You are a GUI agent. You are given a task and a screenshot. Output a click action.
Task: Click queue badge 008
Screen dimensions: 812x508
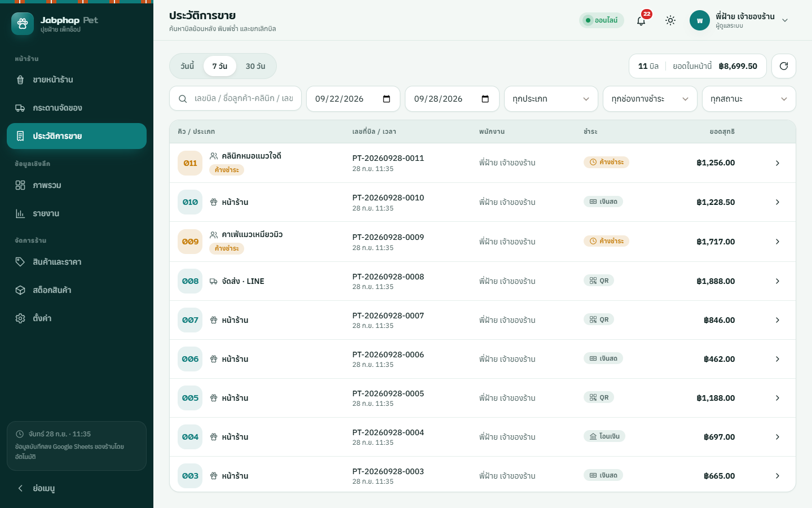pyautogui.click(x=190, y=281)
